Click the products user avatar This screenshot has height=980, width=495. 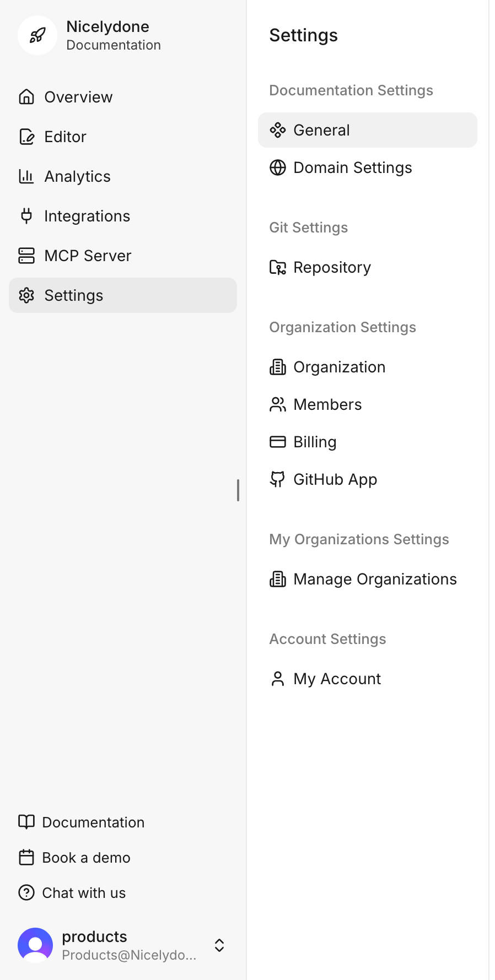[x=35, y=945]
